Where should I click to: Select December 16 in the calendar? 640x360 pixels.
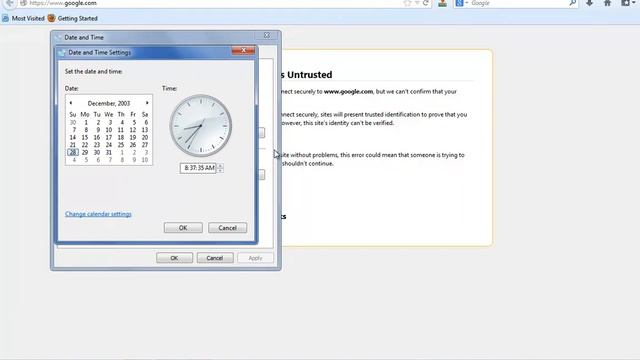tap(97, 138)
